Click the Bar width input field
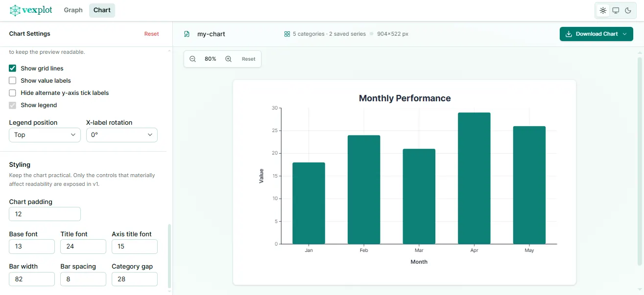Viewport: 644px width, 295px height. tap(31, 279)
